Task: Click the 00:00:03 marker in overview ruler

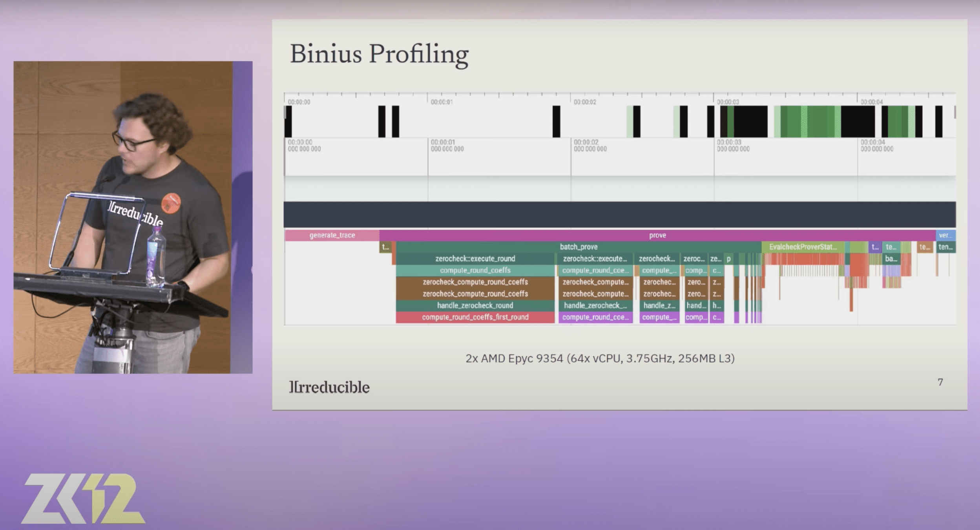Action: [x=728, y=102]
